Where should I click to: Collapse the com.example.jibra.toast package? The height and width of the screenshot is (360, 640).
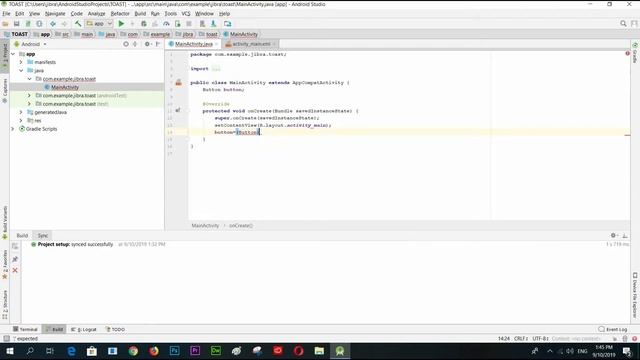pos(29,79)
